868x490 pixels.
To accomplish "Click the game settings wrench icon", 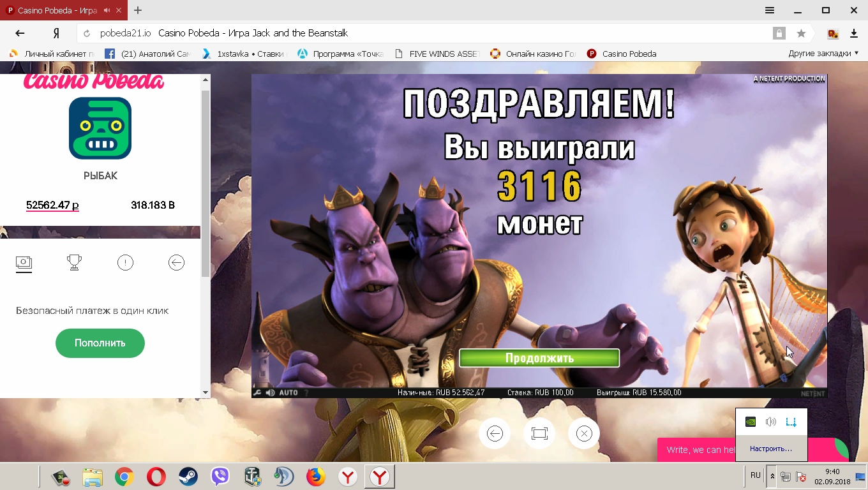I will 257,392.
